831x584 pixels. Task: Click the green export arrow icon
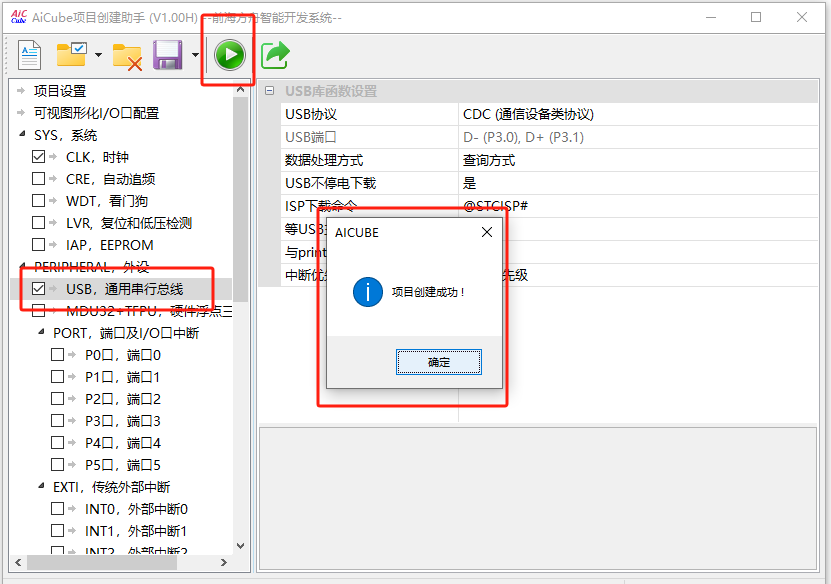click(x=275, y=55)
